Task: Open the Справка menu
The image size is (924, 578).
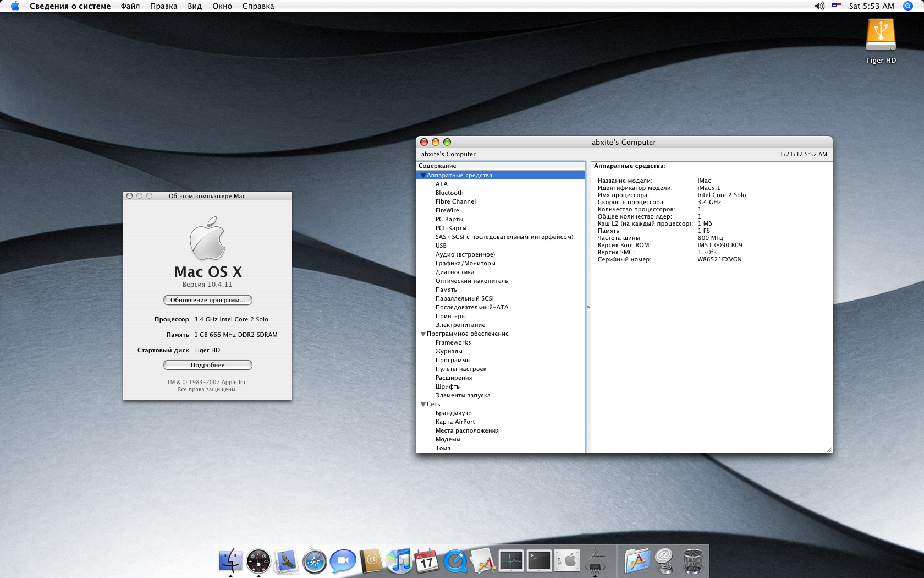Action: pyautogui.click(x=258, y=6)
